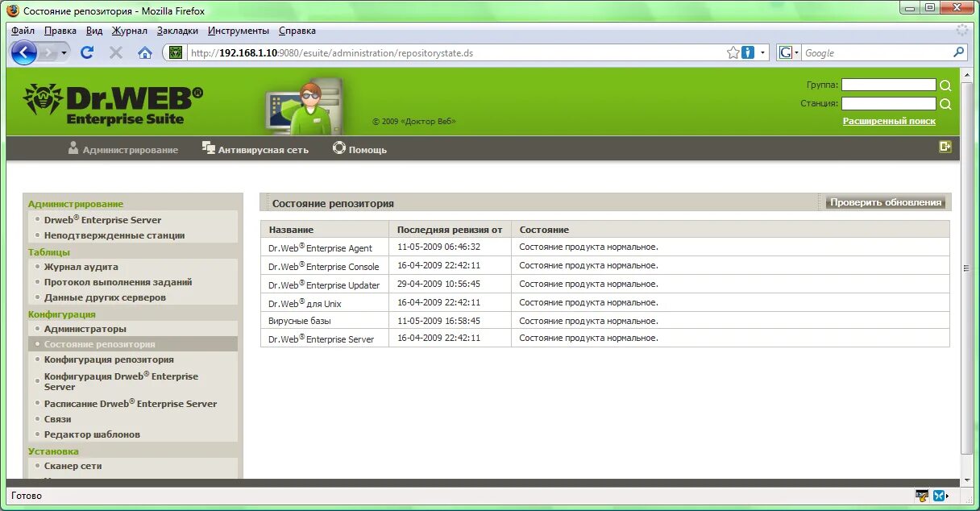Image resolution: width=980 pixels, height=511 pixels.
Task: Open the Администрирование section tab
Action: tap(123, 149)
